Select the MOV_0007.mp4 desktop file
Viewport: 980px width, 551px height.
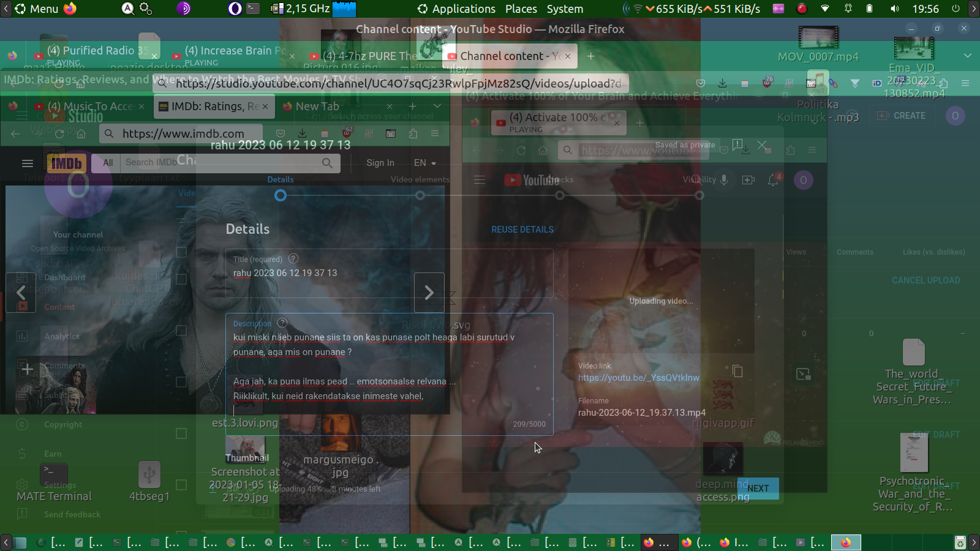point(818,44)
